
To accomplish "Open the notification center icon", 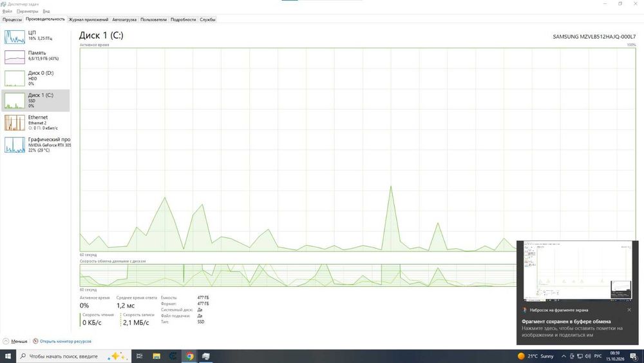I will tap(634, 357).
